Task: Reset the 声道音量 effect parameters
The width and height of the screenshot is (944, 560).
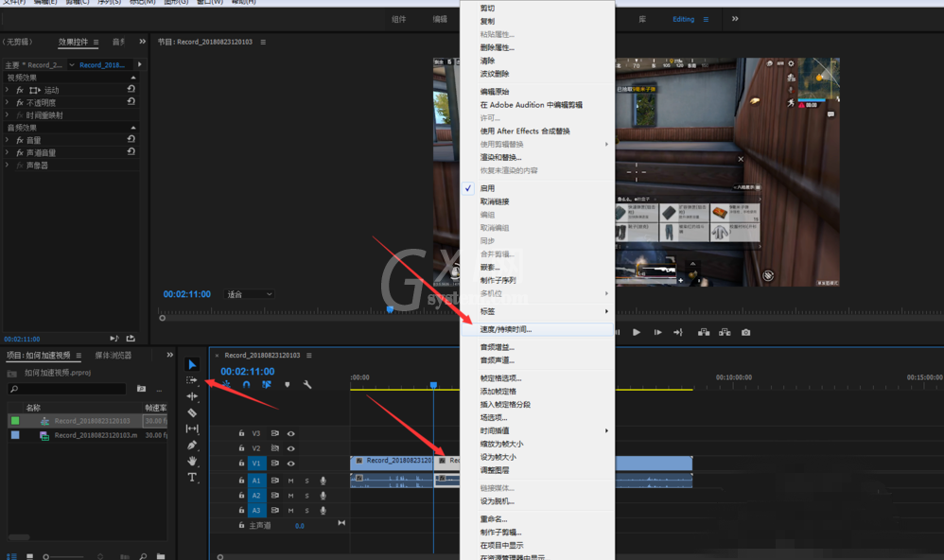Action: (x=131, y=151)
